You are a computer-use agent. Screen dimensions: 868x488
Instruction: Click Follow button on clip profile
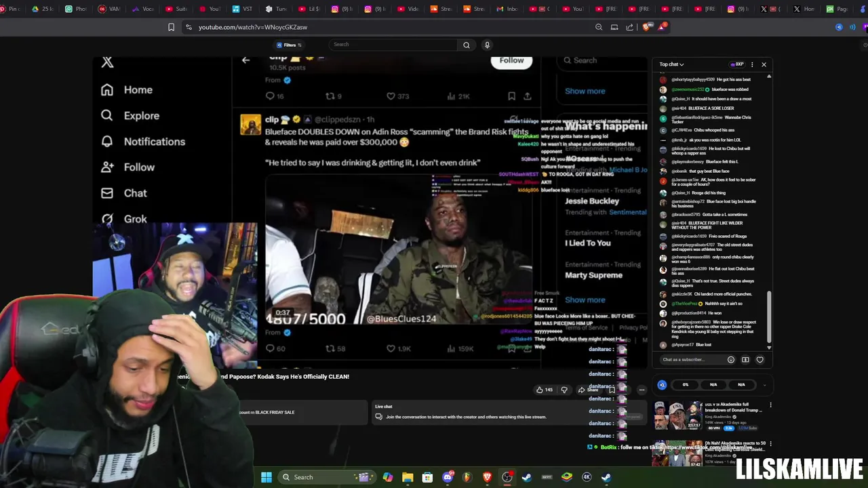click(511, 60)
